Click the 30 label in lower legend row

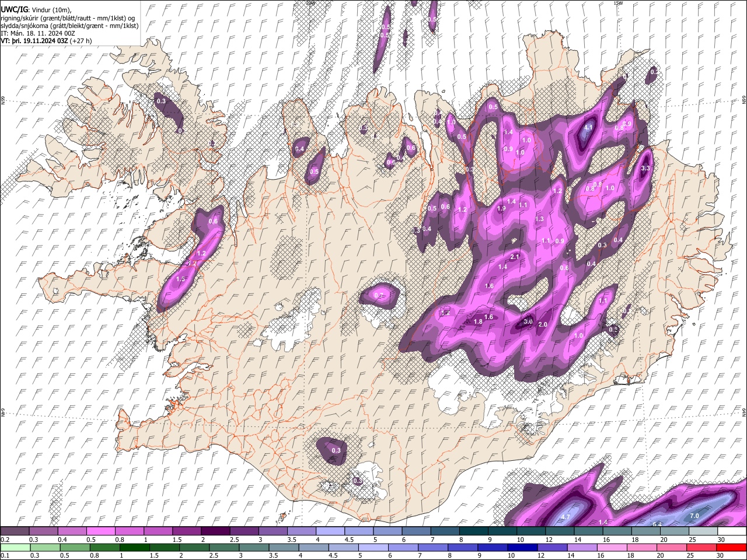721,555
